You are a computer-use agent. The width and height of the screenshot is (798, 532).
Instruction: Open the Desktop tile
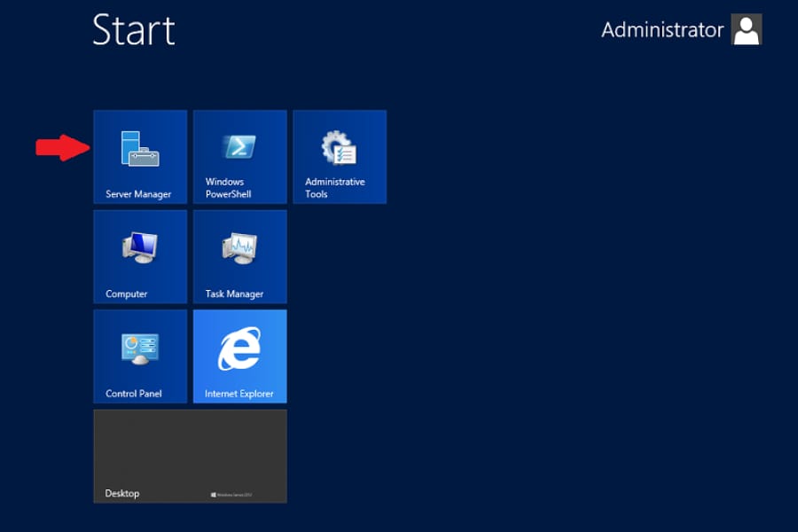click(x=190, y=456)
